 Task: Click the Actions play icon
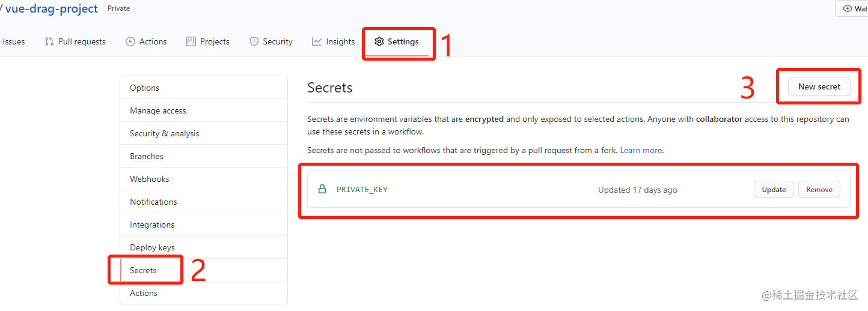click(x=130, y=41)
